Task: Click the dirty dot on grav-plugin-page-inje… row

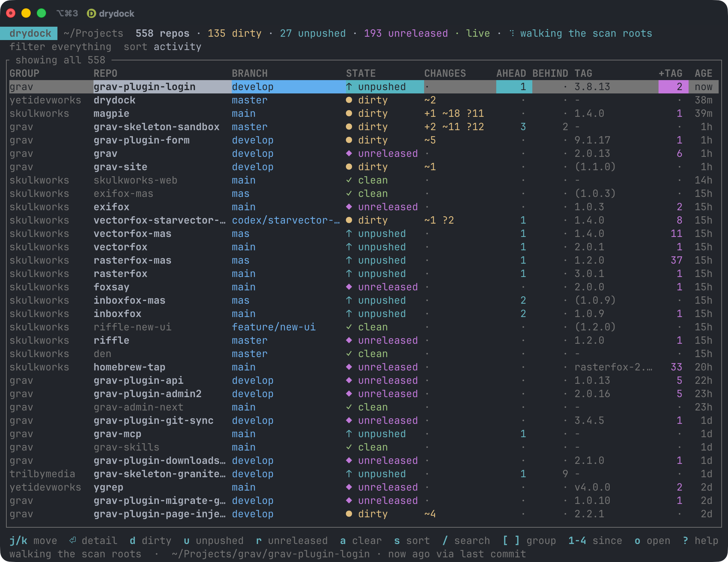Action: (349, 514)
